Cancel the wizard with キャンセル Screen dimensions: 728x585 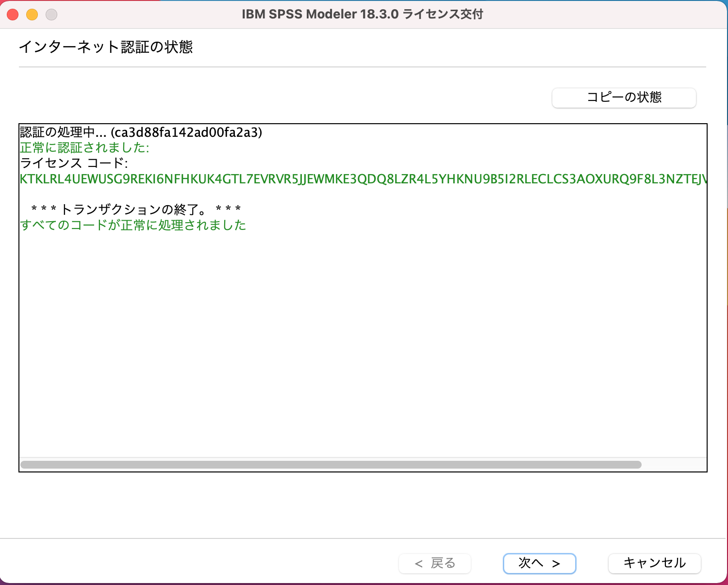coord(654,563)
